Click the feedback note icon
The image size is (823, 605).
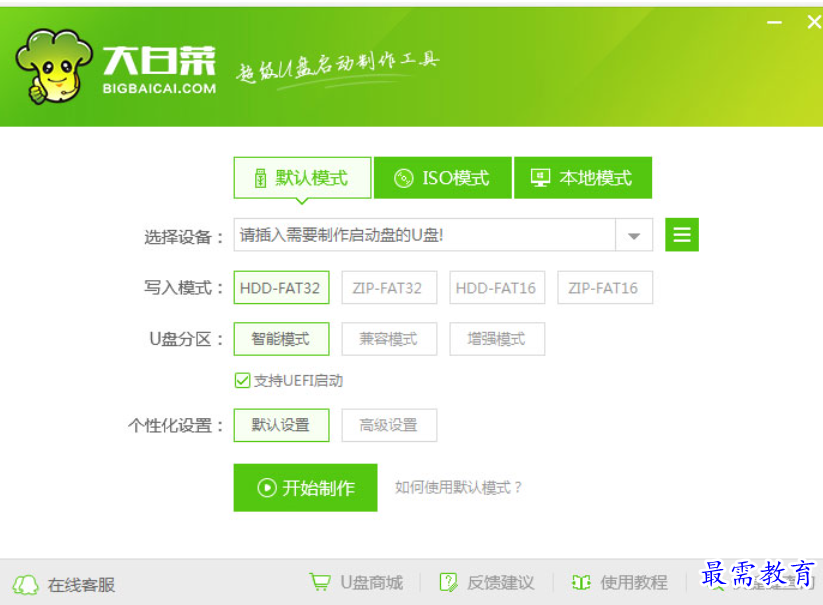point(448,582)
